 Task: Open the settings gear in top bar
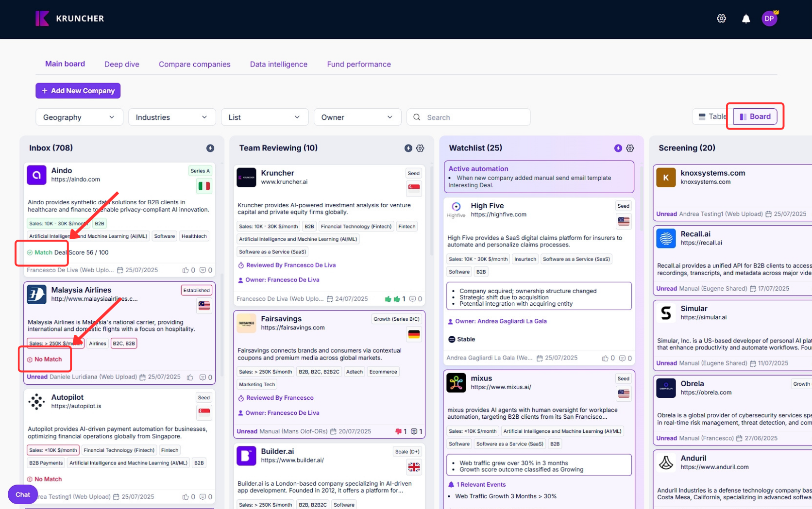click(721, 18)
